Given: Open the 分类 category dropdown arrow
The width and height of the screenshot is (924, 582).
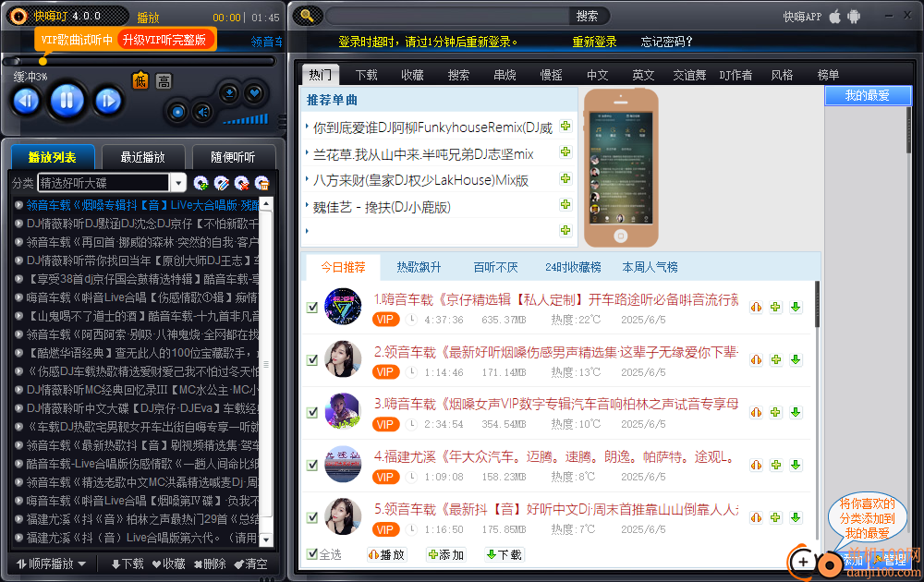Looking at the screenshot, I should [178, 183].
